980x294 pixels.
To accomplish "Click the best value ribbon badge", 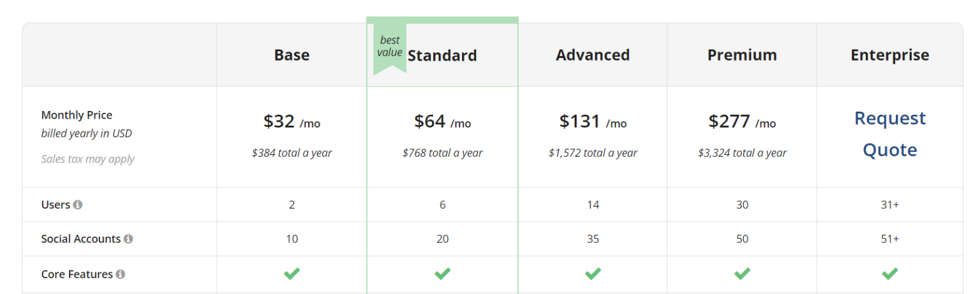I will [389, 48].
